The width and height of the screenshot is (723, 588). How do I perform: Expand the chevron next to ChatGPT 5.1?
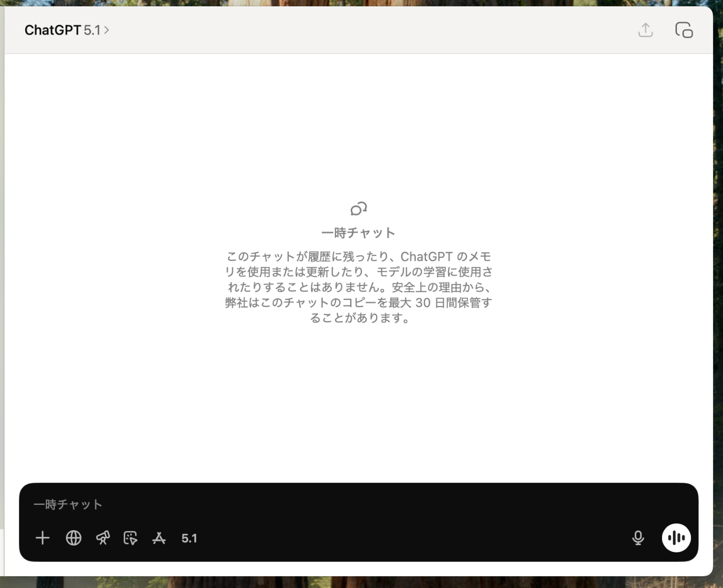107,30
